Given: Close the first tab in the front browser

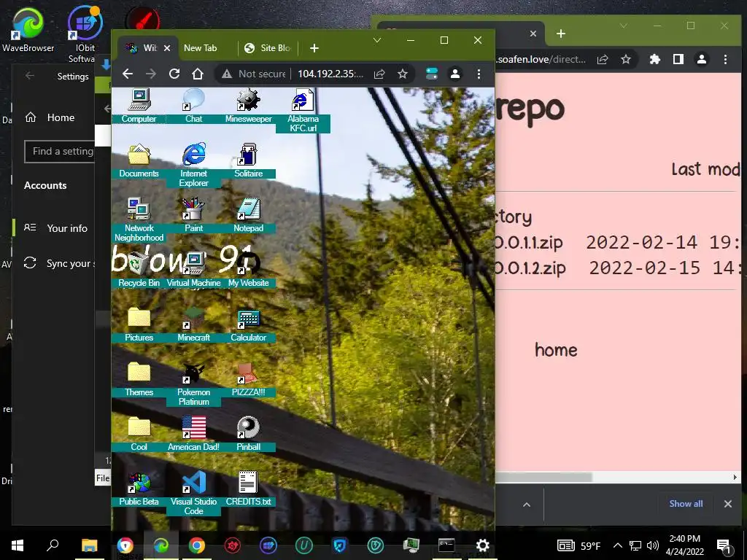Looking at the screenshot, I should pyautogui.click(x=167, y=48).
